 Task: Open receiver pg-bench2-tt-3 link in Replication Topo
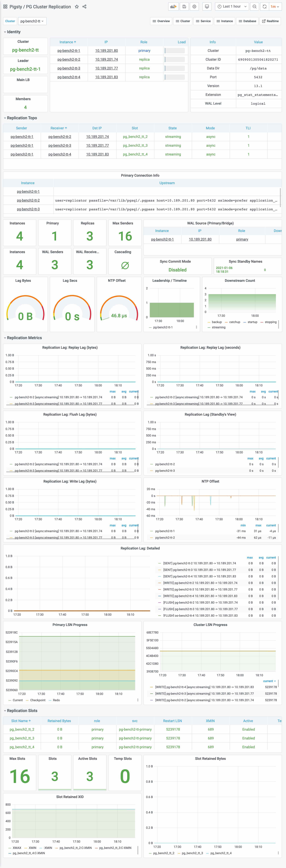(x=59, y=146)
